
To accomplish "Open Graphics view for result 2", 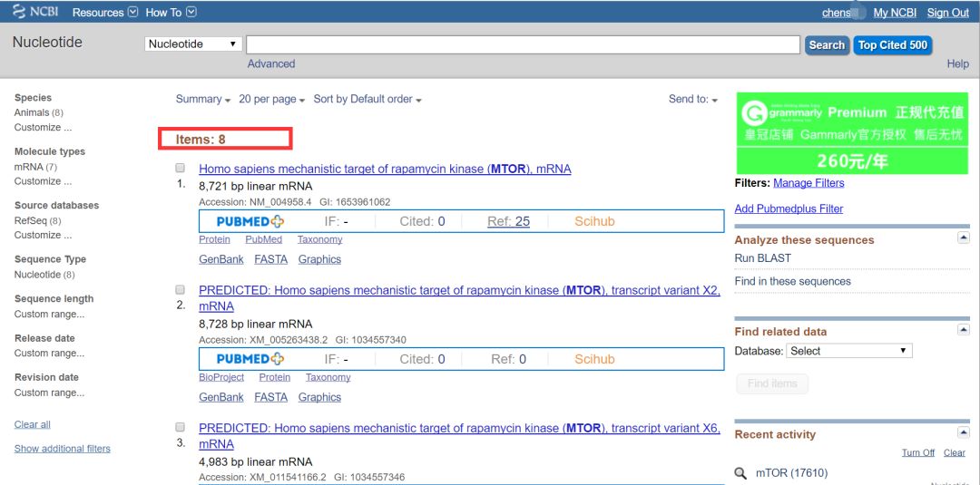I will click(x=319, y=398).
